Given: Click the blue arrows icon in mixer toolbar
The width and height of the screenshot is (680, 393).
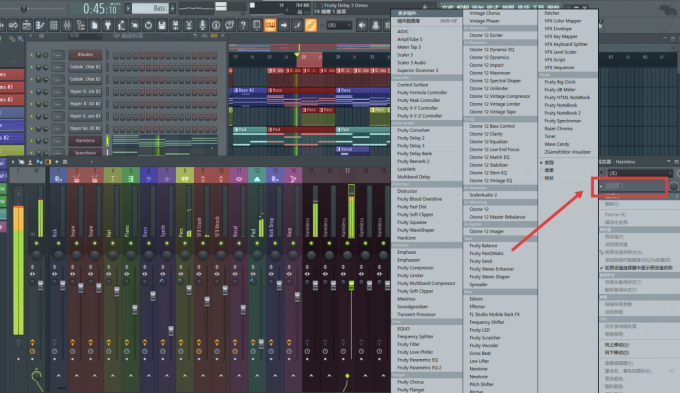Looking at the screenshot, I should (x=39, y=162).
